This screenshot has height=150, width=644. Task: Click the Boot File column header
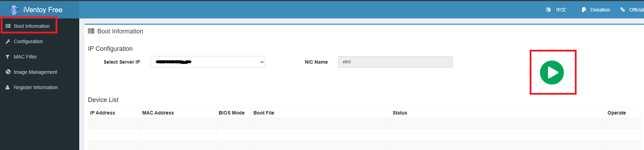(264, 113)
